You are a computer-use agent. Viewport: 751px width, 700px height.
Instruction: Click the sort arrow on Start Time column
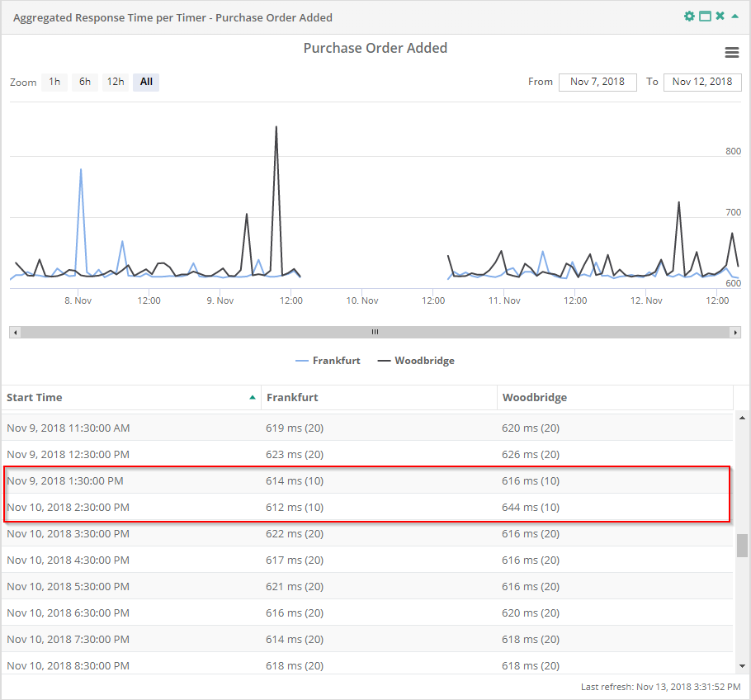(x=253, y=397)
